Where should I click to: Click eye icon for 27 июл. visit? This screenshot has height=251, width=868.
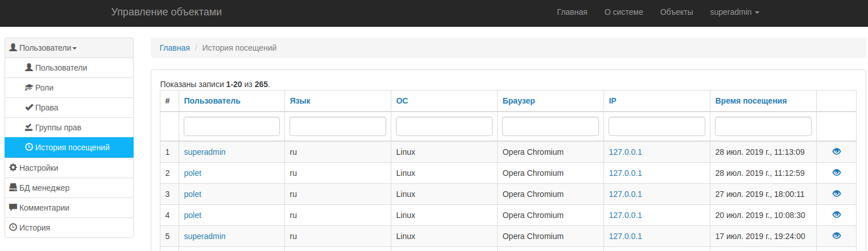[836, 194]
